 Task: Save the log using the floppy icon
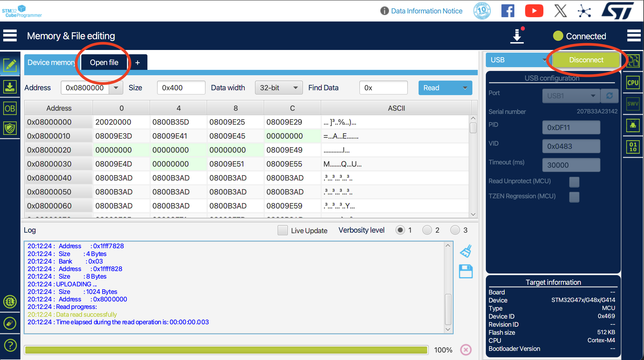tap(466, 271)
